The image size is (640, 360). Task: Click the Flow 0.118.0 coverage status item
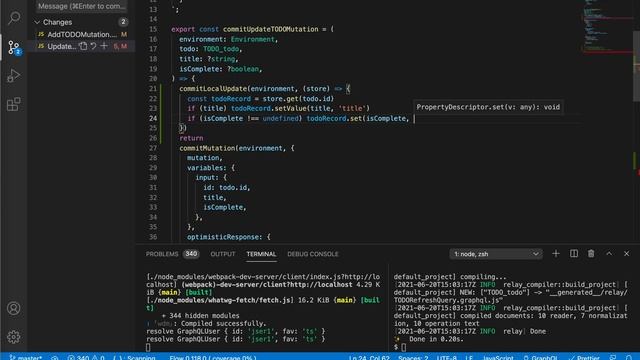pyautogui.click(x=213, y=357)
